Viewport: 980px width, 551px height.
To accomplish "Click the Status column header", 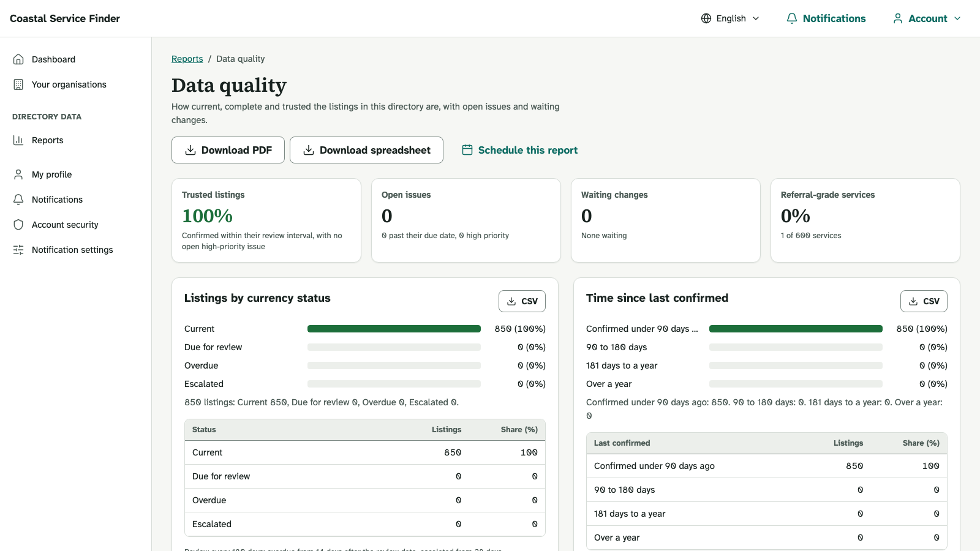I will pyautogui.click(x=204, y=430).
